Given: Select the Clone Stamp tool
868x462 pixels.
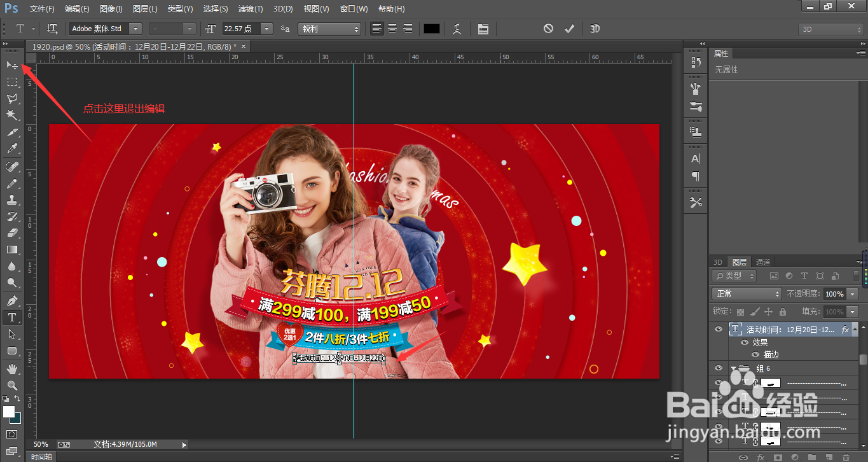Looking at the screenshot, I should (x=12, y=200).
